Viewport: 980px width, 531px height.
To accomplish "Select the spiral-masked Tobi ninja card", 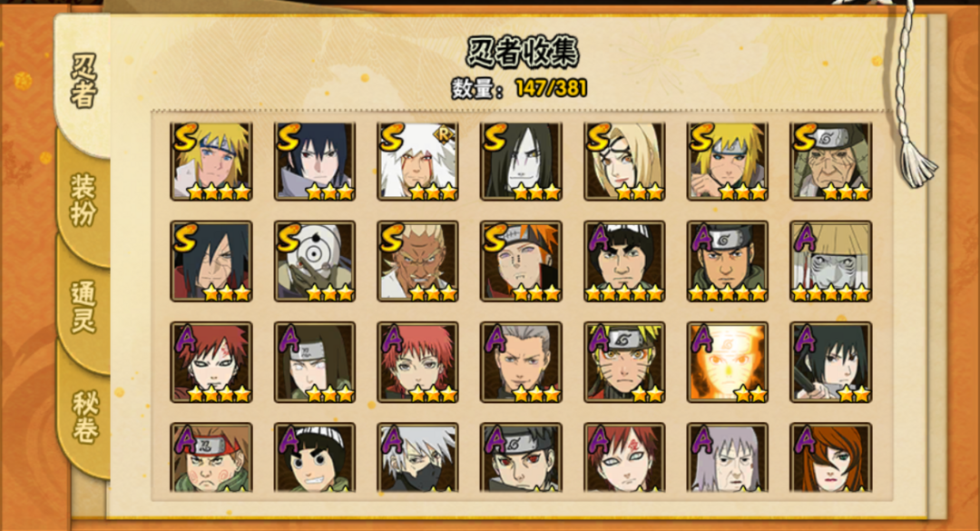I will [314, 261].
